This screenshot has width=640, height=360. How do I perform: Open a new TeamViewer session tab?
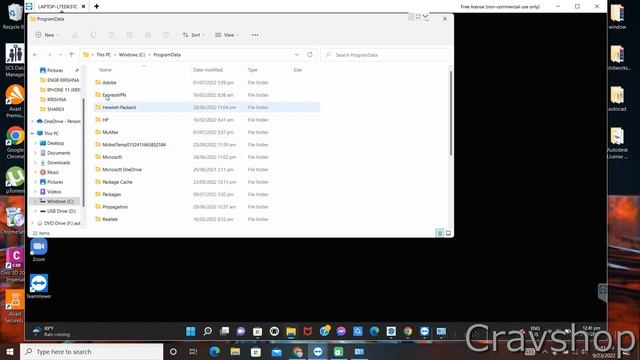point(97,7)
